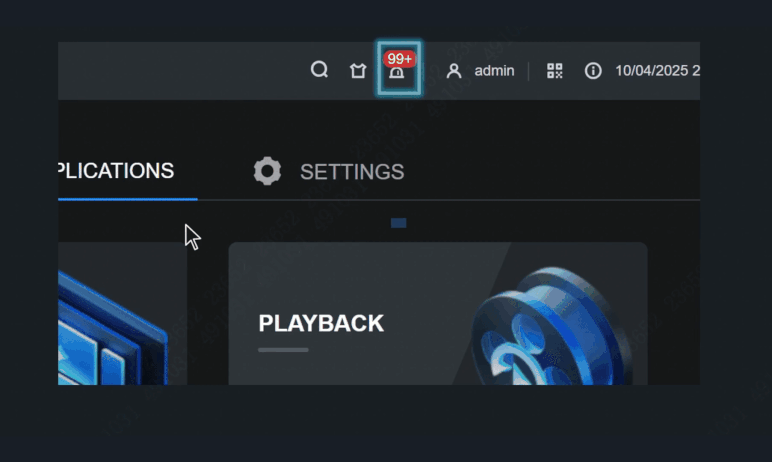This screenshot has width=772, height=462.
Task: Click the red 99+ alarm badge
Action: pyautogui.click(x=400, y=59)
